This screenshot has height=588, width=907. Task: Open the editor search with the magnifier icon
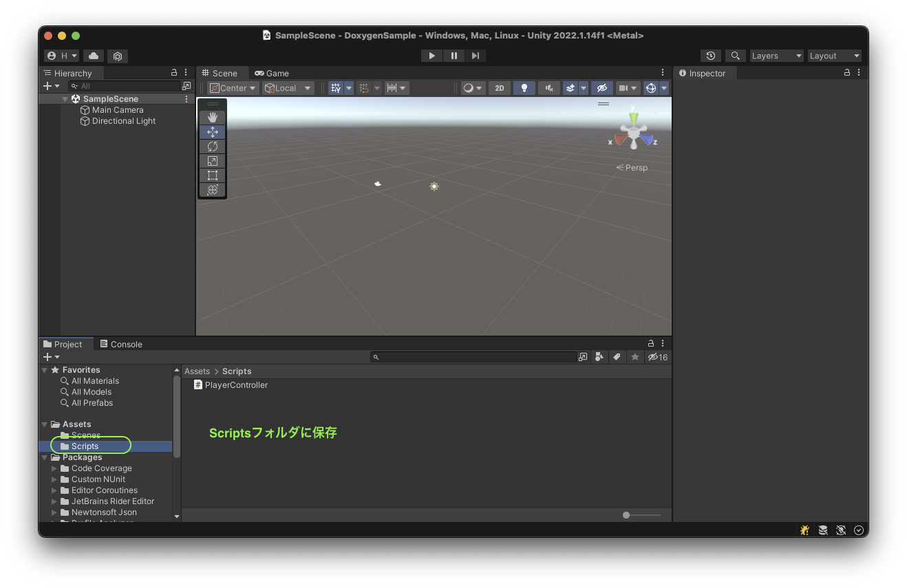click(x=735, y=56)
